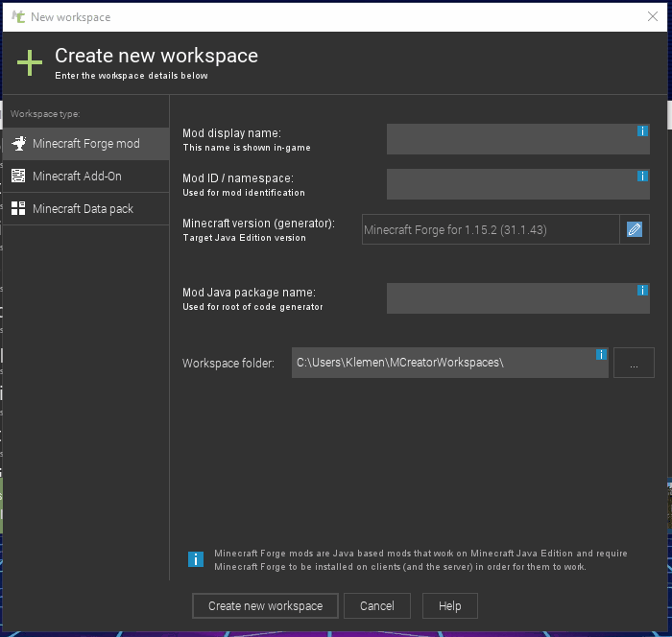Click 'Minecraft version (generator):' label
The height and width of the screenshot is (637, 672).
click(x=259, y=224)
